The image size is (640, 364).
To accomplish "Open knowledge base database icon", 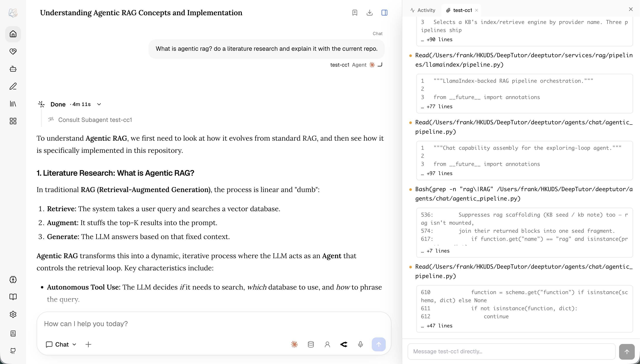I will (x=311, y=344).
